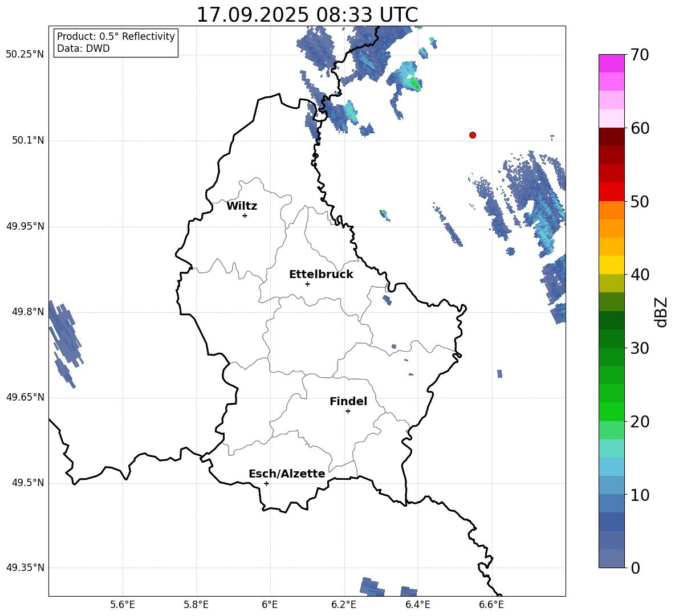Click the 49.5°N latitude label

tap(28, 483)
